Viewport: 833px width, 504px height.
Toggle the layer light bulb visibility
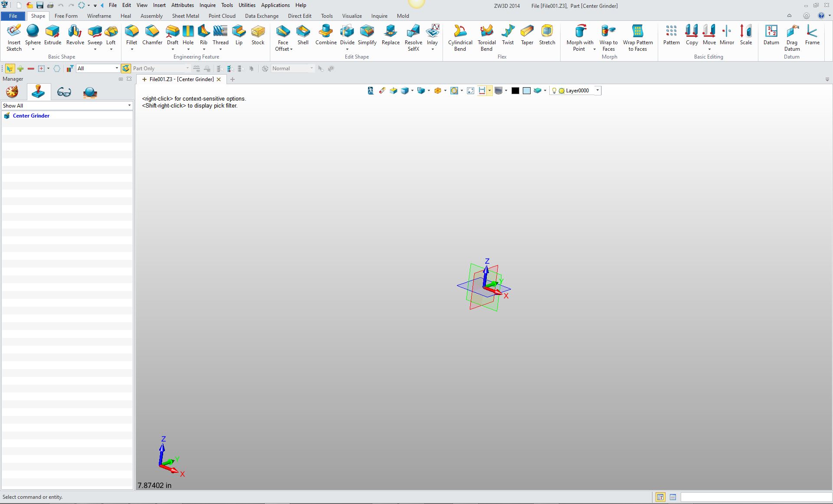click(x=554, y=91)
